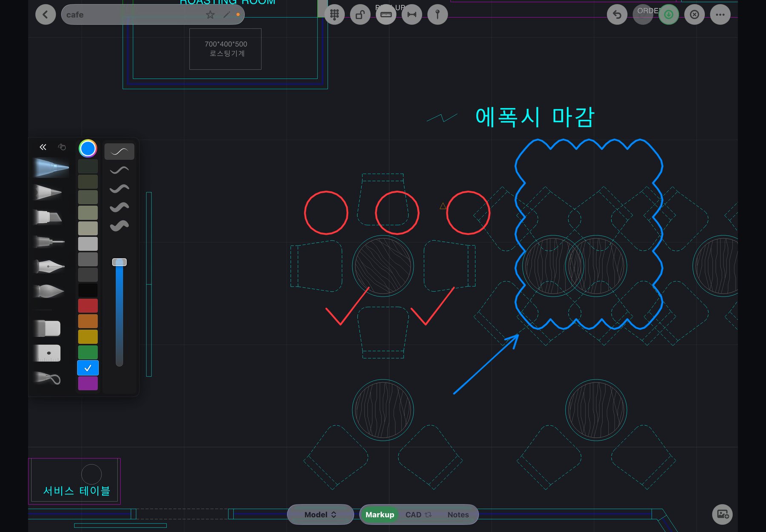Select the lasso selection tool
Viewport: 766px width, 532px height.
click(x=47, y=378)
